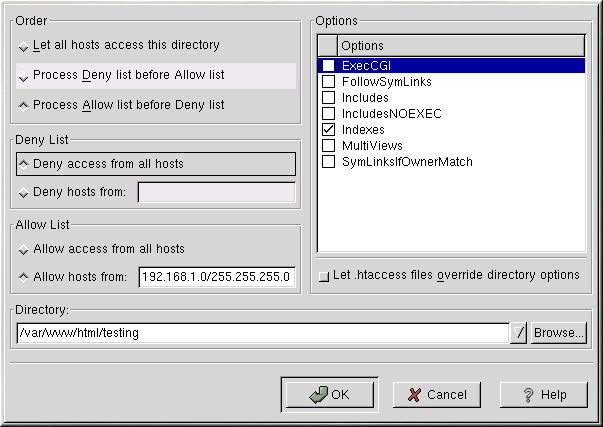Select Process Deny list before Allow list
Screen dimensions: 603x427
(23, 76)
